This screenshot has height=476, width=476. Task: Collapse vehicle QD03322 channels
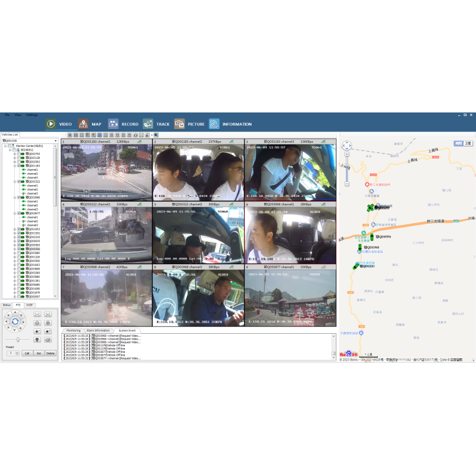tap(15, 181)
